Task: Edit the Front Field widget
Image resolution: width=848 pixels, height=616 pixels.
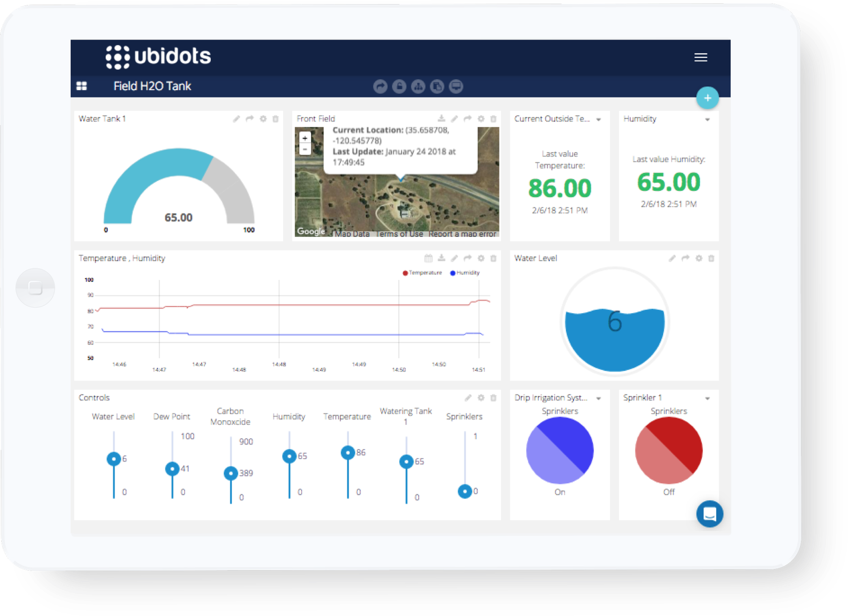Action: click(x=455, y=119)
